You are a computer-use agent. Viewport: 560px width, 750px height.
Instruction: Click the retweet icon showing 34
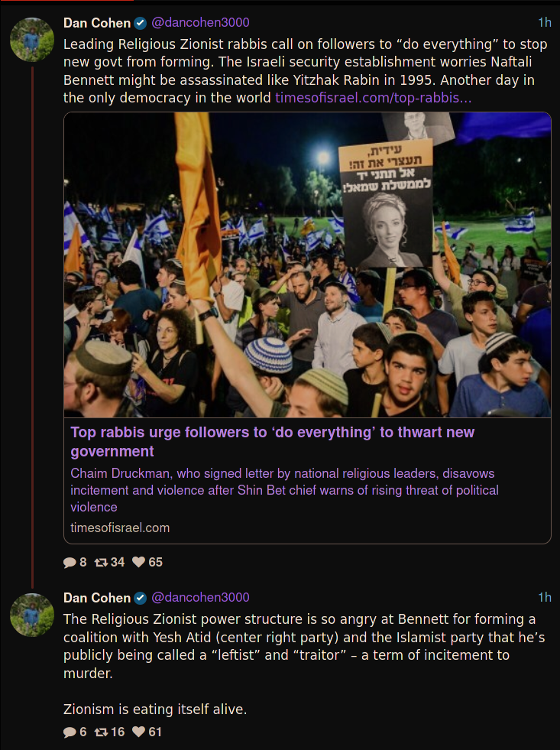pos(101,563)
